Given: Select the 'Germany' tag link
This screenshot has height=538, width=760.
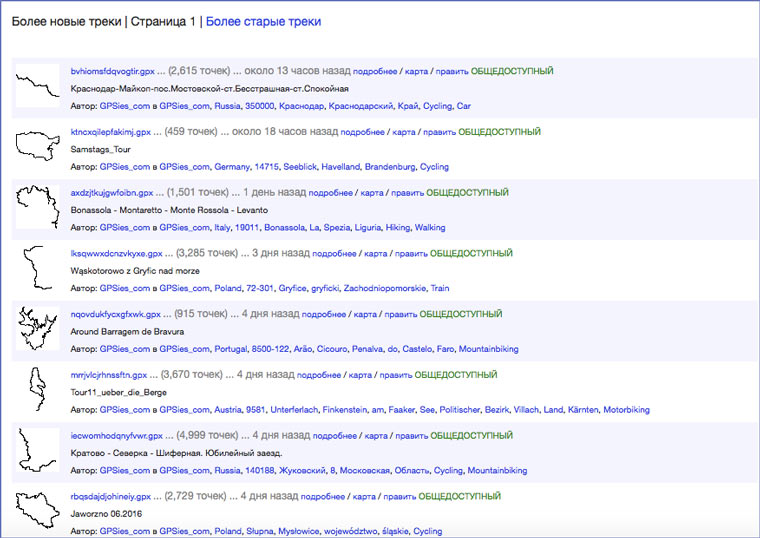Looking at the screenshot, I should point(232,167).
